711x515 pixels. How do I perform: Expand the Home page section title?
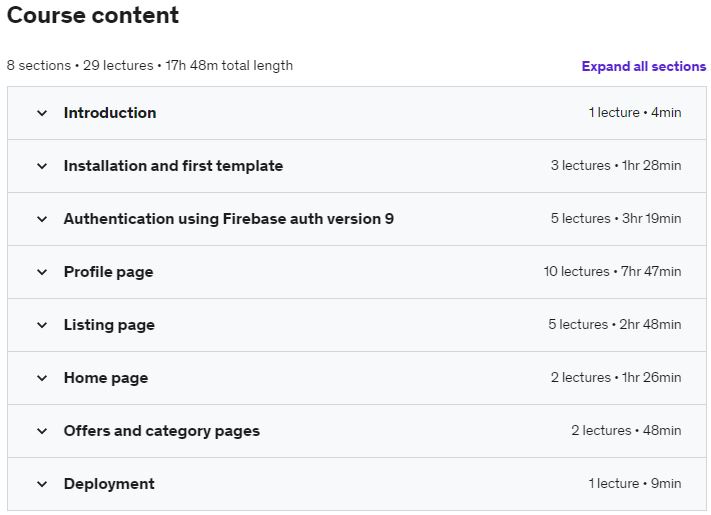pos(105,378)
